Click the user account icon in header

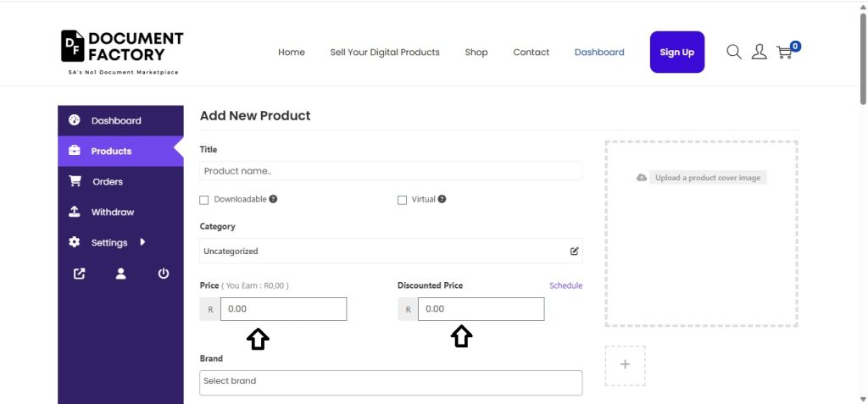759,52
